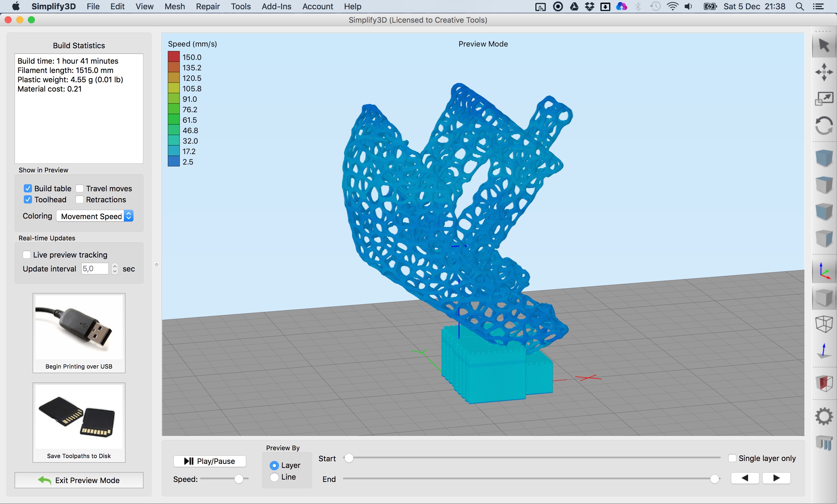The width and height of the screenshot is (837, 504).
Task: Open the Wi-Fi status menu
Action: 672,6
